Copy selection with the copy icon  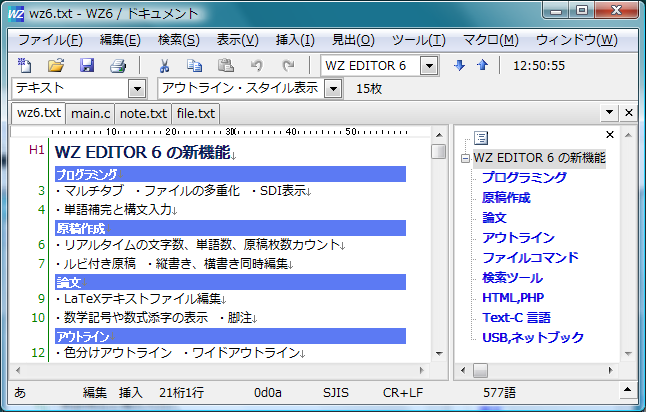click(x=194, y=65)
